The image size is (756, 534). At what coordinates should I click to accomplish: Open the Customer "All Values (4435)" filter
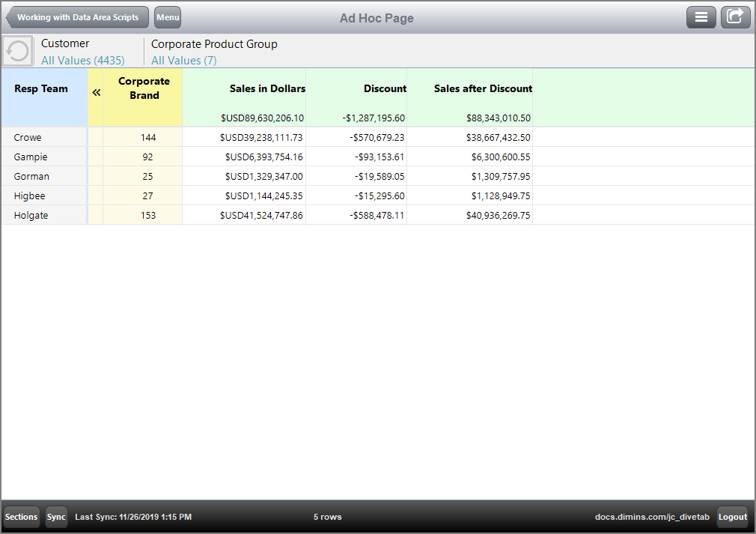82,60
